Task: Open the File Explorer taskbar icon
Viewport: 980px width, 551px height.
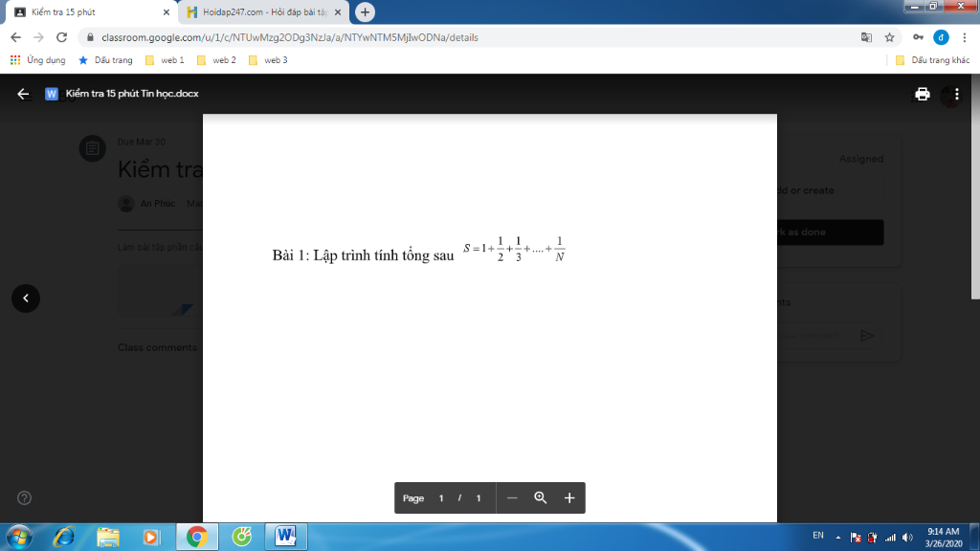Action: click(x=108, y=537)
